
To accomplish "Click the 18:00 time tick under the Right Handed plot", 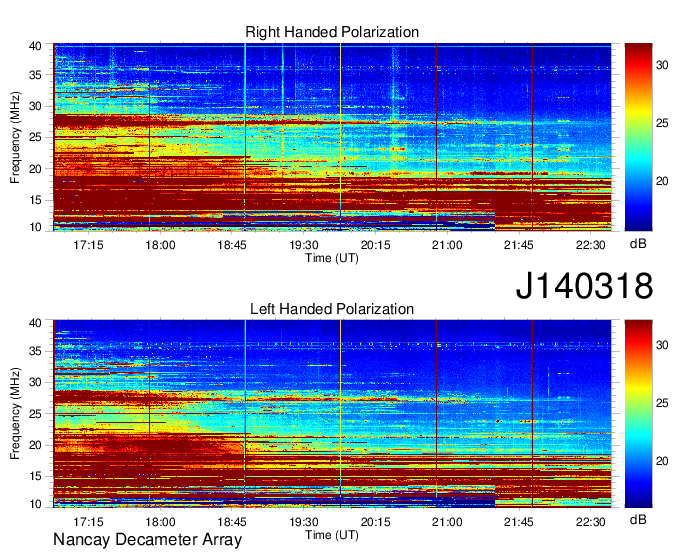I will tap(160, 245).
